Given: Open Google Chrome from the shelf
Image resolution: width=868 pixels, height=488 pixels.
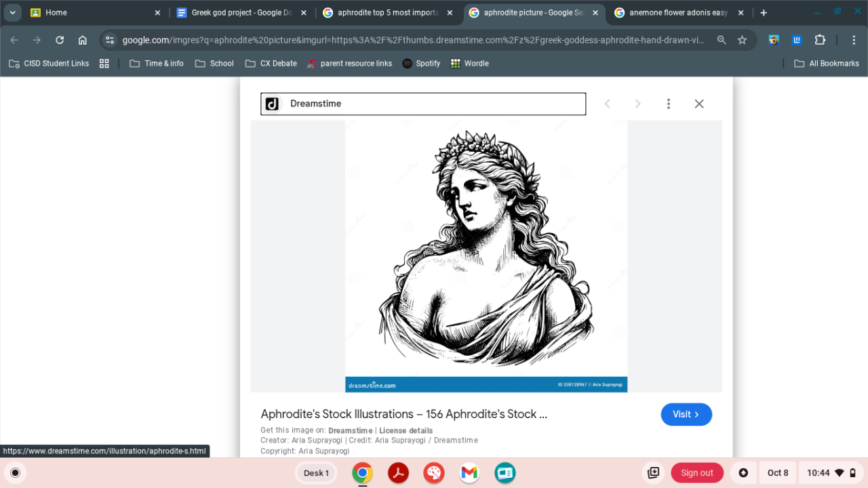Looking at the screenshot, I should coord(363,473).
